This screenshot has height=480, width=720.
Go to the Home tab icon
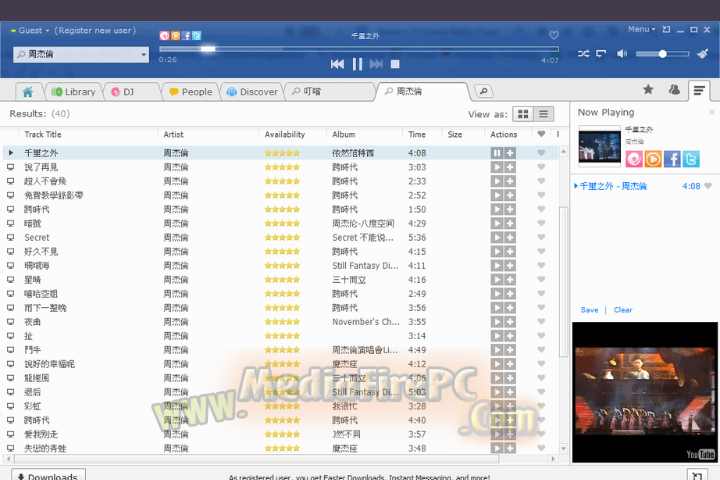[28, 92]
